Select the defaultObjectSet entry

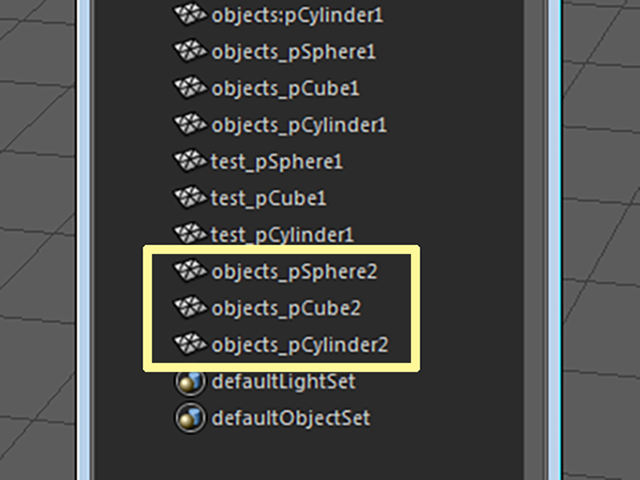[x=291, y=418]
